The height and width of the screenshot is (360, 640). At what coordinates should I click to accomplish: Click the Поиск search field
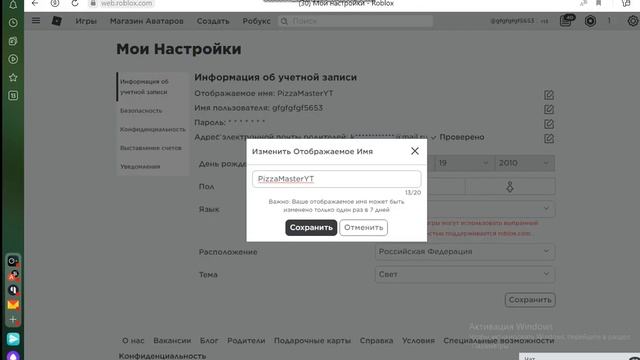[356, 21]
